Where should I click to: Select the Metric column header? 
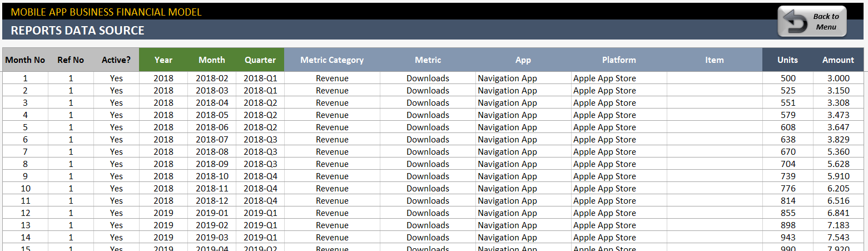coord(428,60)
